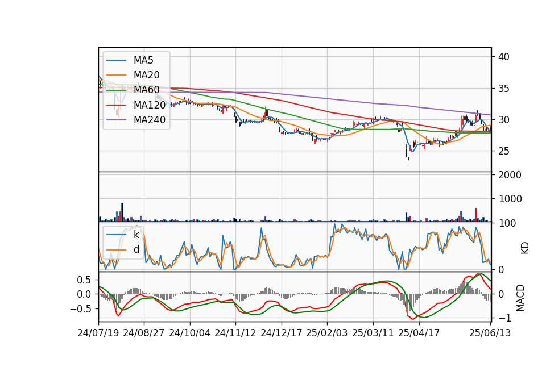Click the 25/04/17 date label

coord(419,333)
